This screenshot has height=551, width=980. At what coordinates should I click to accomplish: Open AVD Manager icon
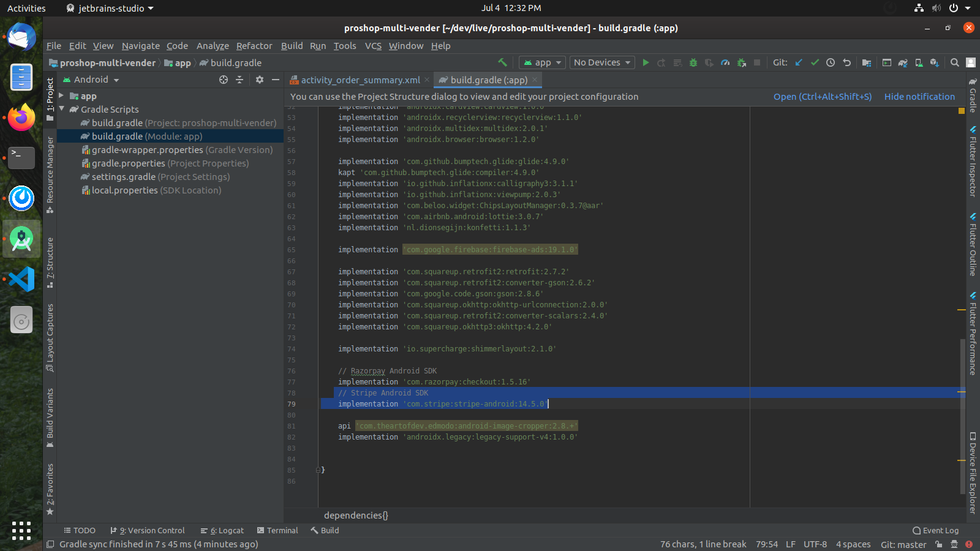point(919,62)
